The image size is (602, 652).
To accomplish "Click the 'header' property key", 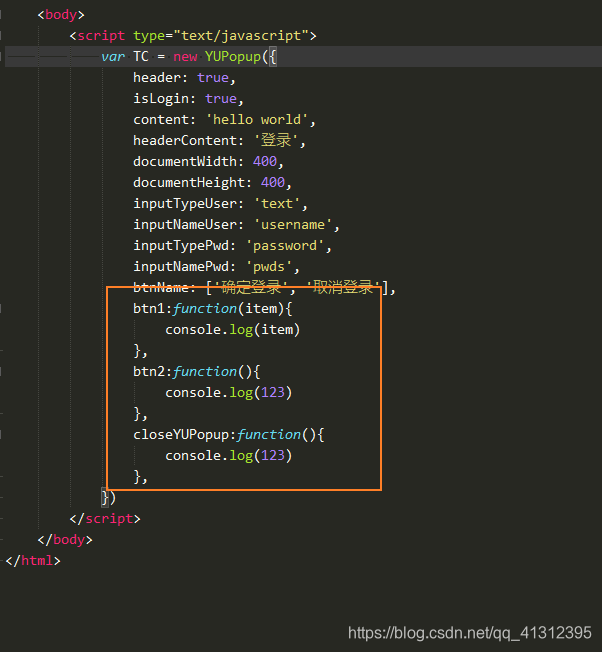I will click(157, 78).
